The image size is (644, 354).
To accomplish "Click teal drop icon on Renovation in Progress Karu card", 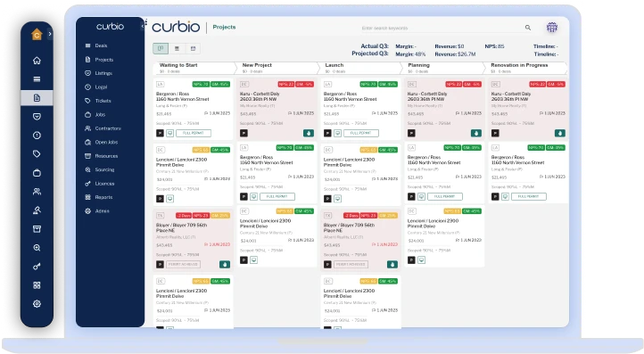I will pyautogui.click(x=560, y=133).
